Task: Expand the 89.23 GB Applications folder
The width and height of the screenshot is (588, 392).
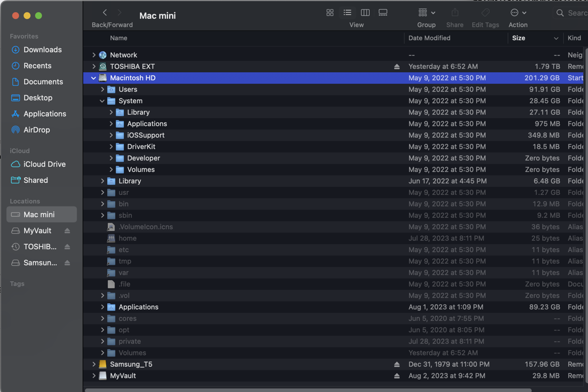Action: (x=103, y=307)
